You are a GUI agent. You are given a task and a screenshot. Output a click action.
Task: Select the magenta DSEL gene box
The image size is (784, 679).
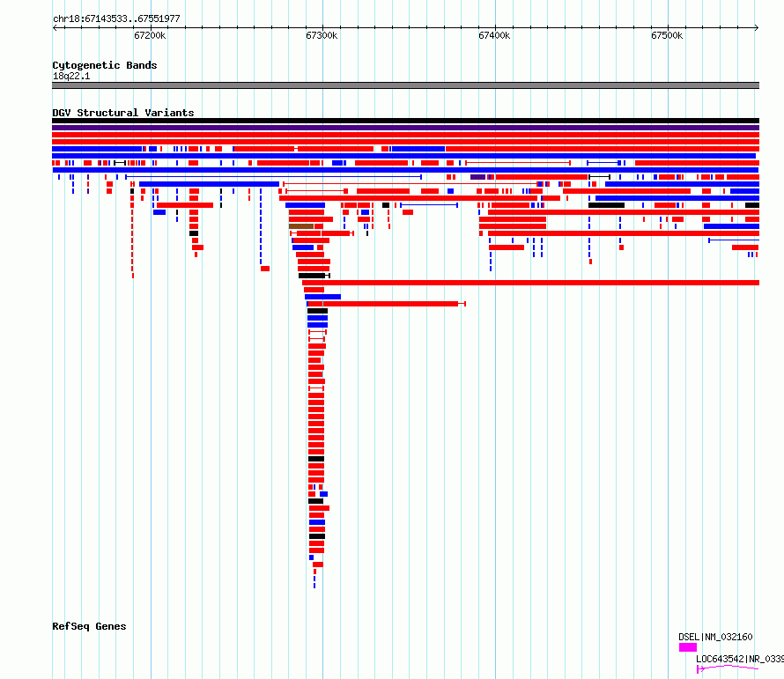coord(687,647)
